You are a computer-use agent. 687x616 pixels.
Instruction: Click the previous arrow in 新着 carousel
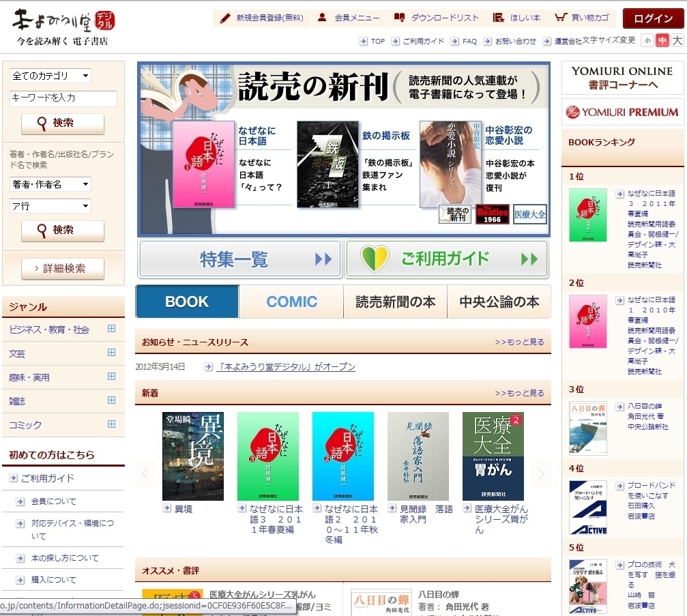click(145, 473)
